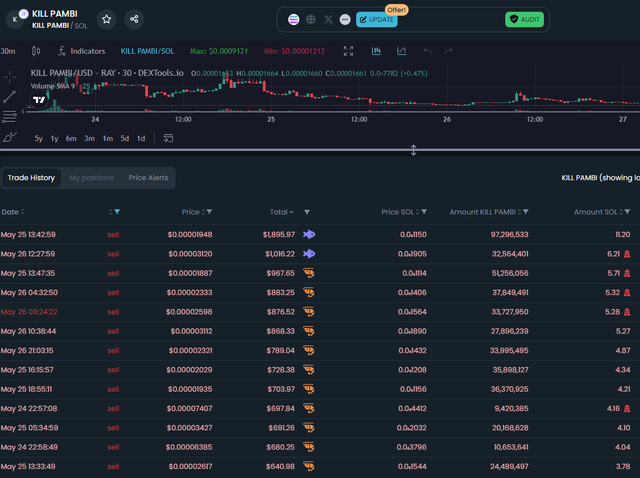This screenshot has height=478, width=640.
Task: Switch to My positions tab
Action: point(91,178)
